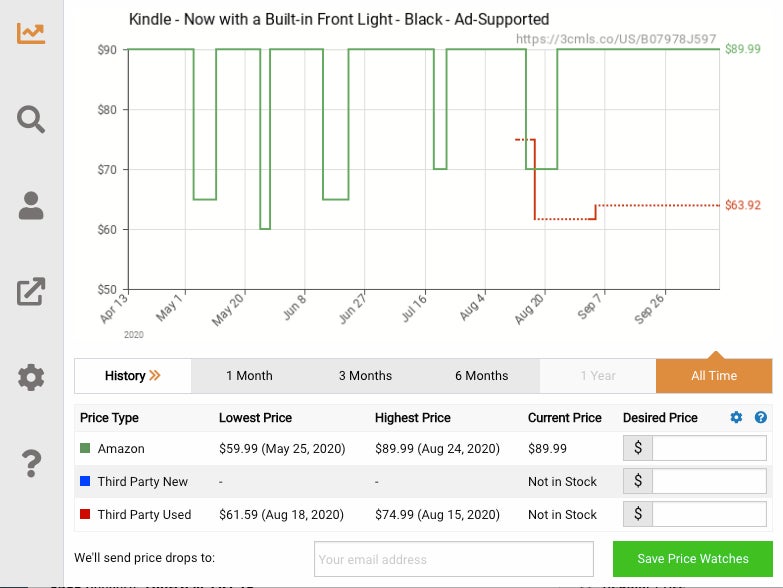
Task: Expand the History tab
Action: [133, 376]
